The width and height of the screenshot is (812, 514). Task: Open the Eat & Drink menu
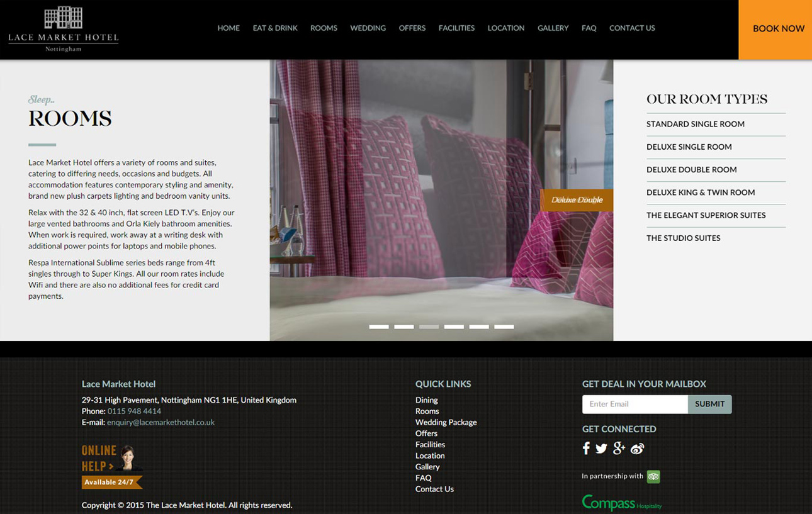(x=275, y=28)
